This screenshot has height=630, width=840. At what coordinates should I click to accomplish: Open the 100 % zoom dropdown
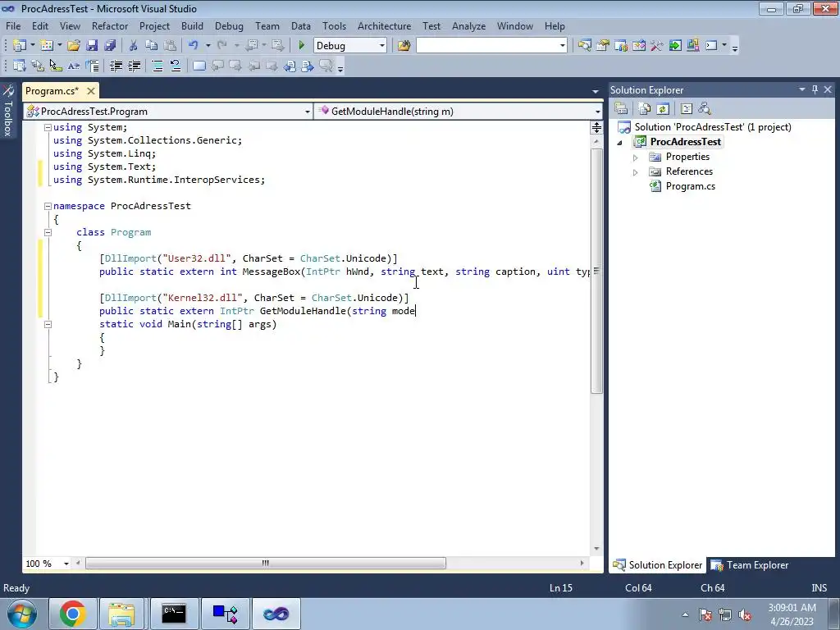coord(66,564)
